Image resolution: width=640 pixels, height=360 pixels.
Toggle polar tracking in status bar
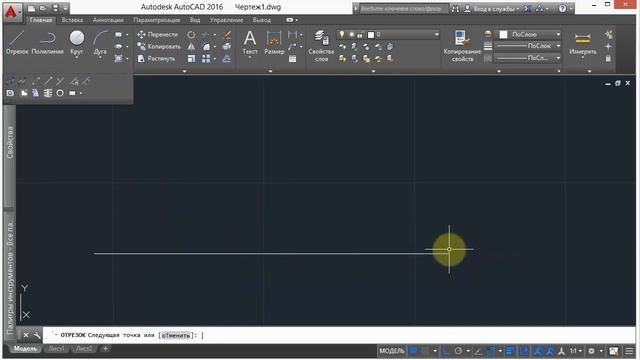pos(458,351)
